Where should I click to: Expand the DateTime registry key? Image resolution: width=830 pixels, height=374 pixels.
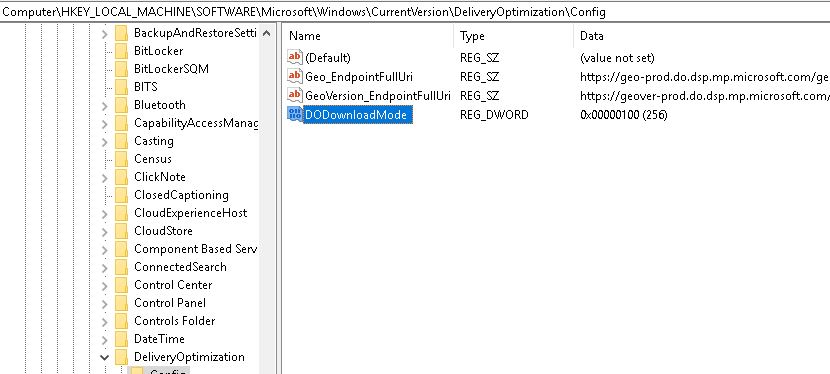point(104,340)
